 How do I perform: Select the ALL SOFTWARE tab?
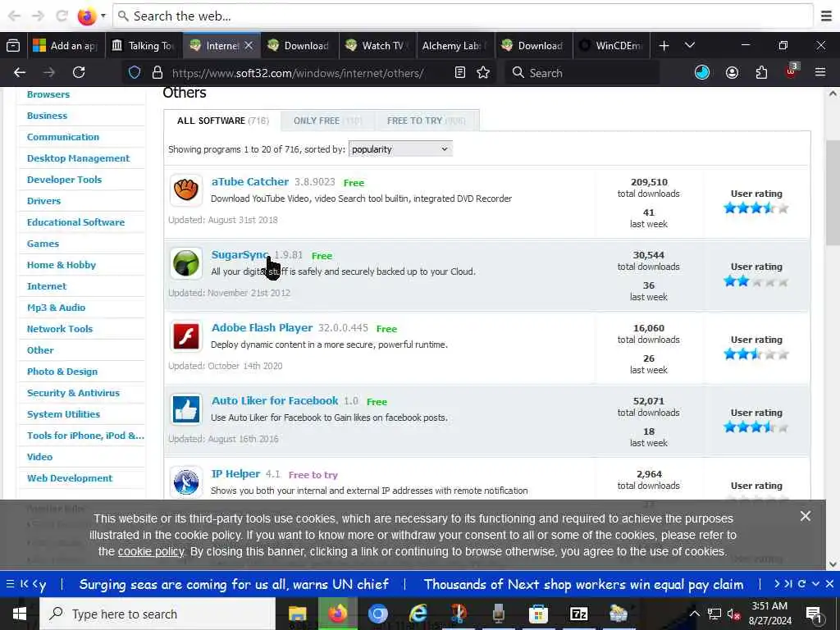222,121
